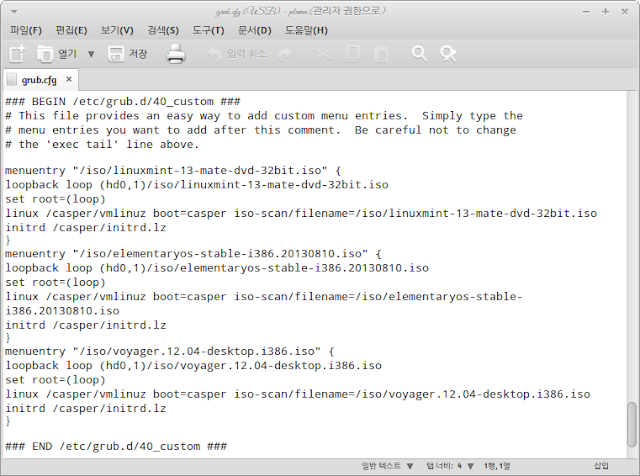
Task: Click the 삽입 insert mode indicator
Action: click(x=601, y=466)
